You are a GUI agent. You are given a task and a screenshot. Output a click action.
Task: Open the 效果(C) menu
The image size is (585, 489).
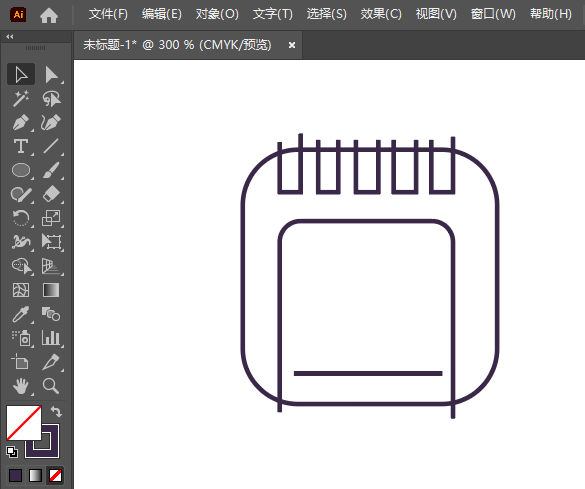pyautogui.click(x=381, y=14)
